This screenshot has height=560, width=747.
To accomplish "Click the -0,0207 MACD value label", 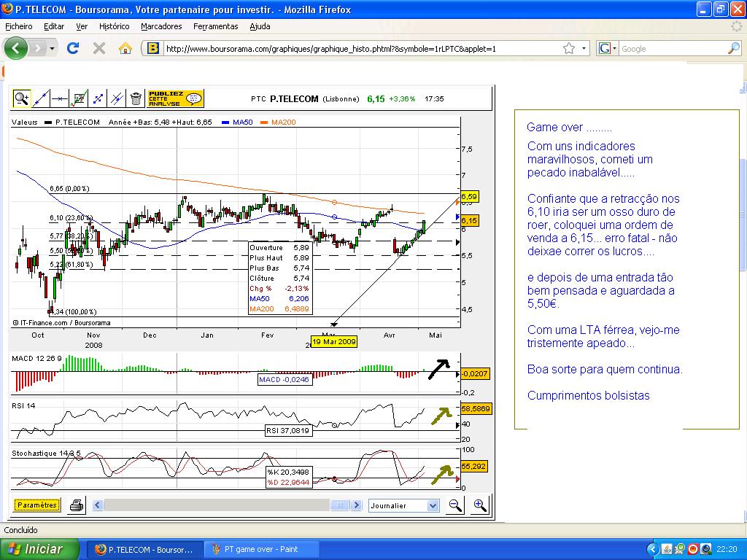I will 475,374.
